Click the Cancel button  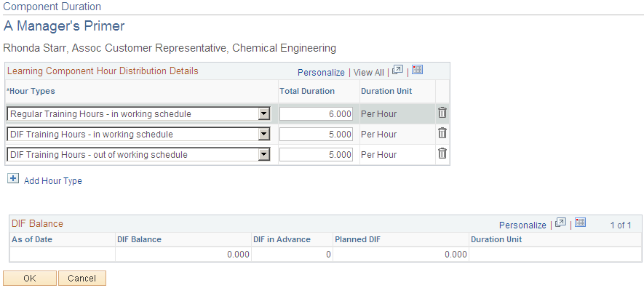[x=82, y=278]
